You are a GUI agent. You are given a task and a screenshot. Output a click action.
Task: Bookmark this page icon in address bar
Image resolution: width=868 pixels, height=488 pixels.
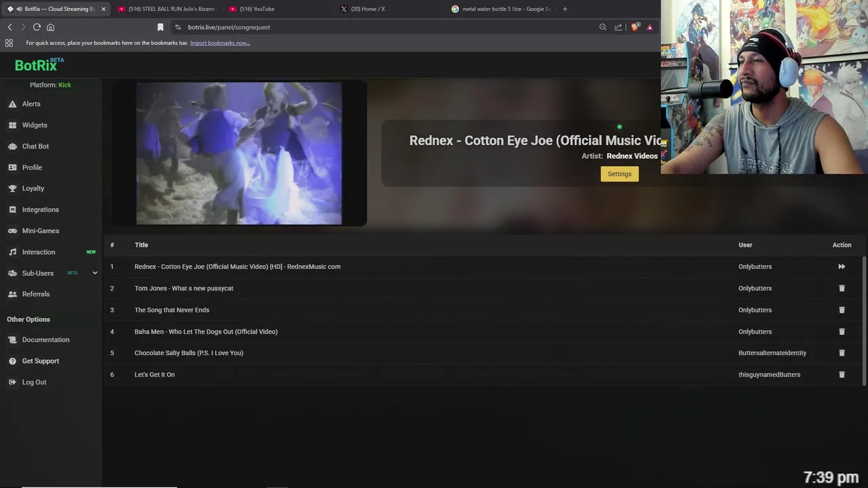(160, 27)
